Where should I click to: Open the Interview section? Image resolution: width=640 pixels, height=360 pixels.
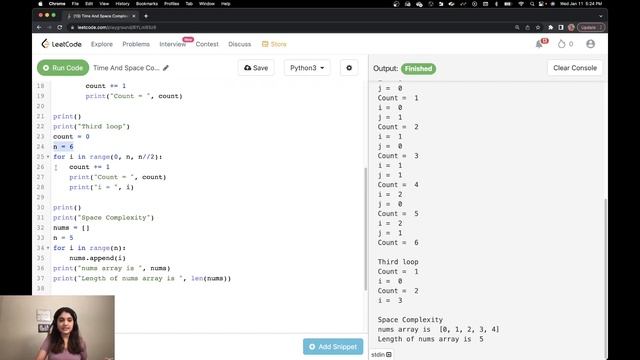point(172,44)
